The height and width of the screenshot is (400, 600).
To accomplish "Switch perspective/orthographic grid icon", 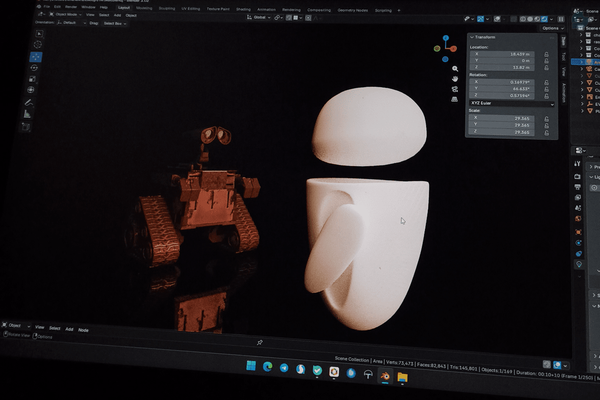I will [x=454, y=100].
